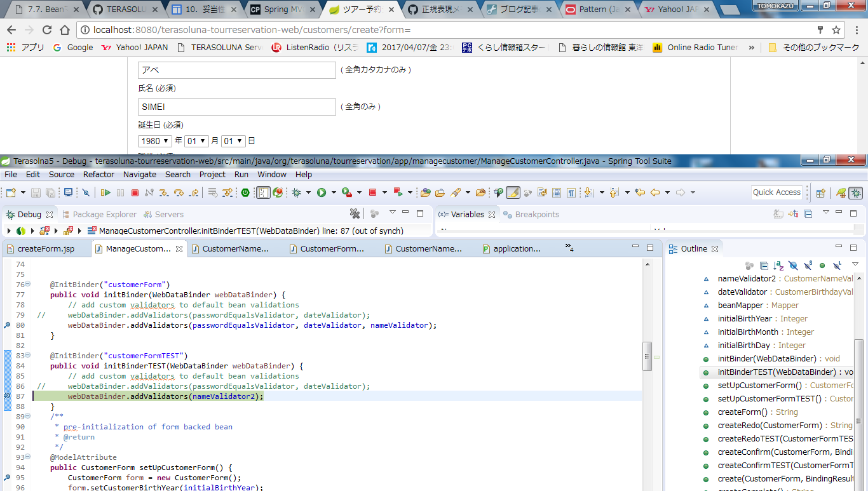Click the Step Into icon
This screenshot has width=868, height=491.
pyautogui.click(x=164, y=192)
